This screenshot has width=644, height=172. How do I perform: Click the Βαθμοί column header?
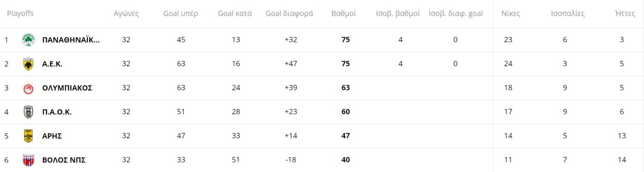344,13
